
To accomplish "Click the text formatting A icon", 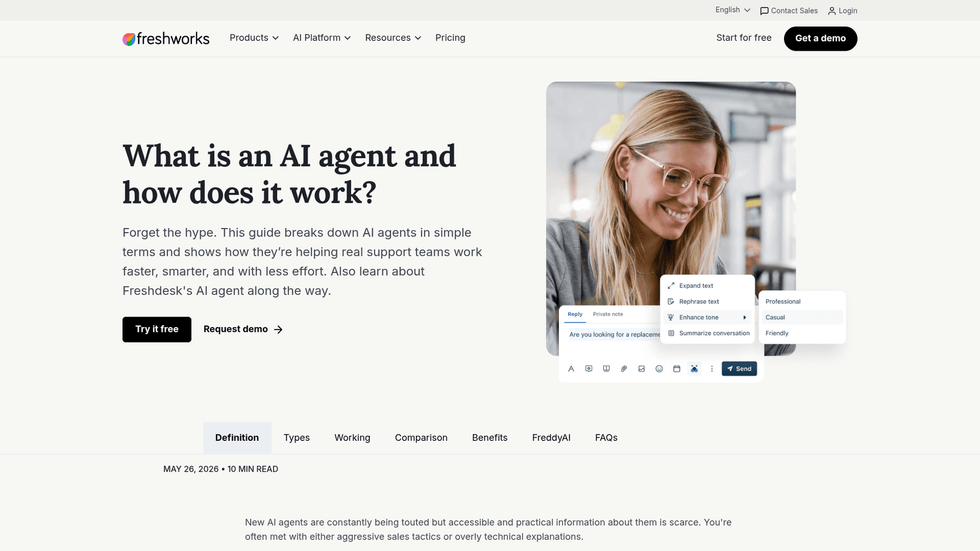I will (x=571, y=368).
